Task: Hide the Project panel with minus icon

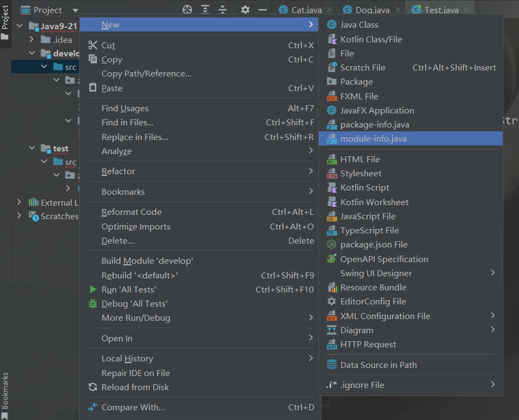Action: 263,10
